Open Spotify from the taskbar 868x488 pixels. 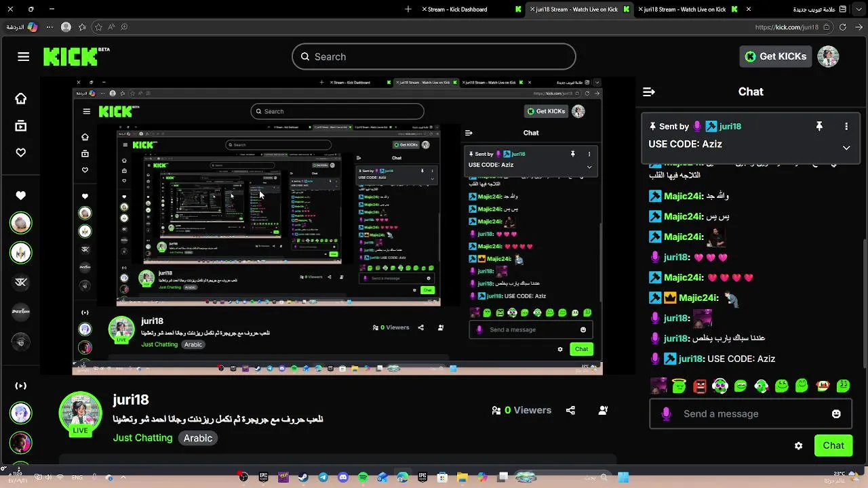(363, 478)
